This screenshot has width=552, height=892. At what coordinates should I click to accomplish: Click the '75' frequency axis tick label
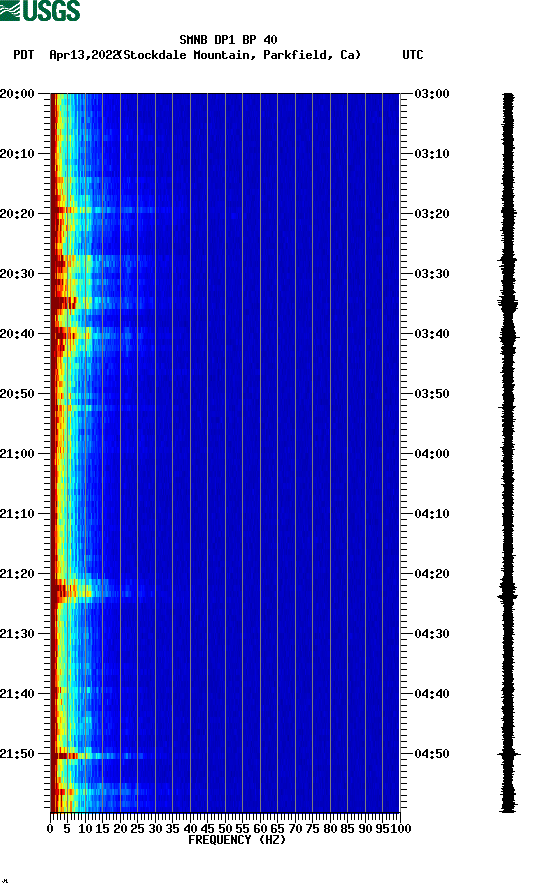click(312, 829)
